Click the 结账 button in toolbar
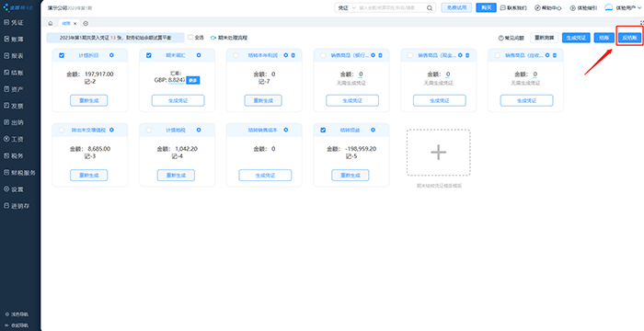Screen dimensions: 644x331 click(604, 38)
